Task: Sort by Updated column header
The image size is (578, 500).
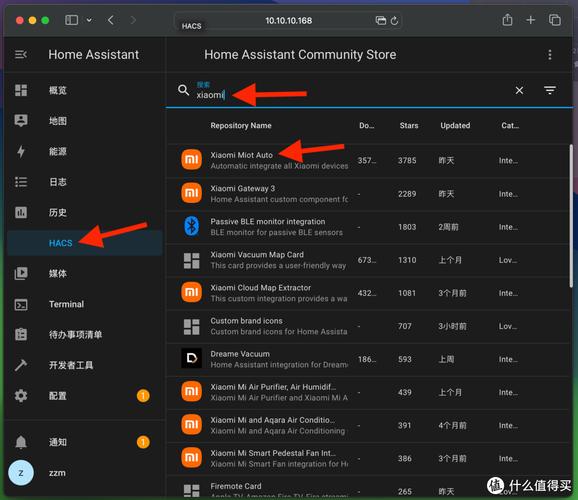Action: pyautogui.click(x=455, y=126)
